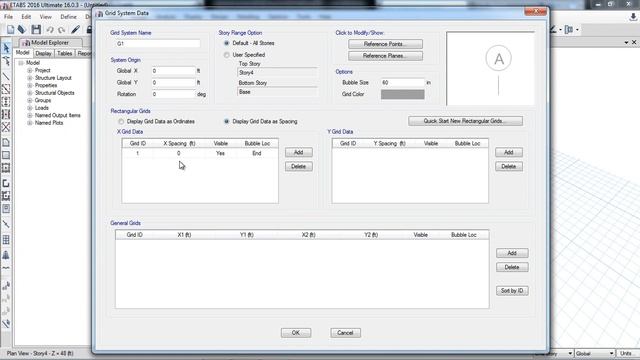Expand the Properties tree node
This screenshot has width=640, height=360.
(29, 85)
